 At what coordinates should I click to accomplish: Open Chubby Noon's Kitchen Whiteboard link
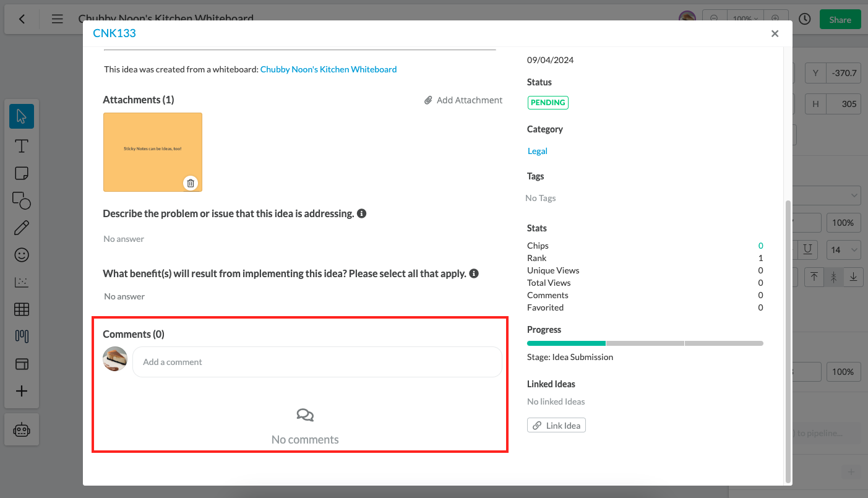coord(329,69)
